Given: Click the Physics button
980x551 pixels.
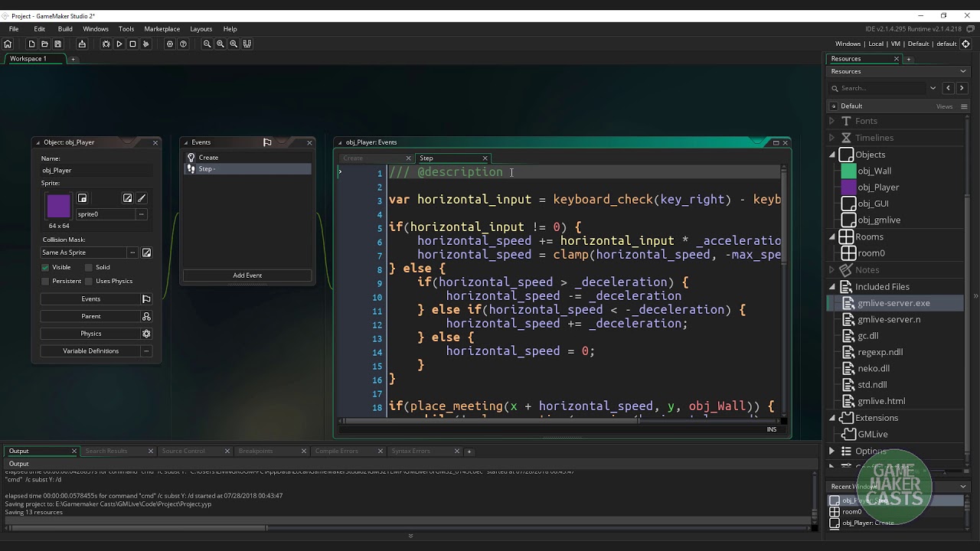Looking at the screenshot, I should pyautogui.click(x=91, y=334).
